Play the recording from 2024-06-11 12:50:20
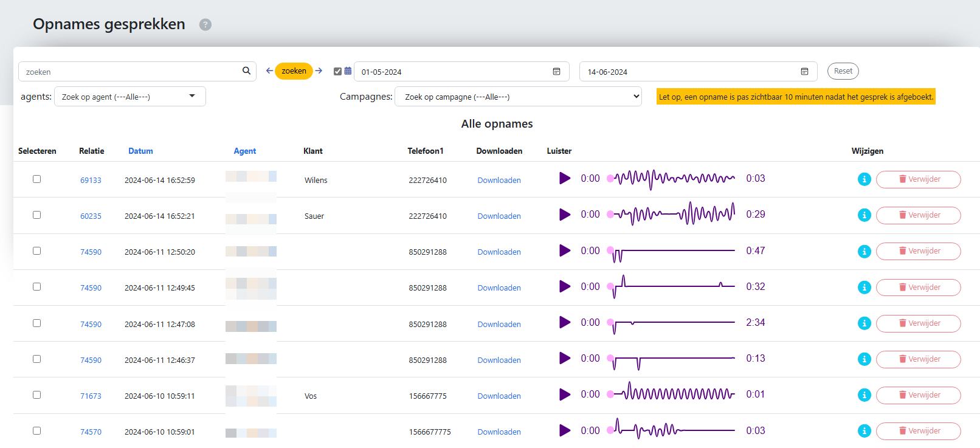 tap(565, 250)
